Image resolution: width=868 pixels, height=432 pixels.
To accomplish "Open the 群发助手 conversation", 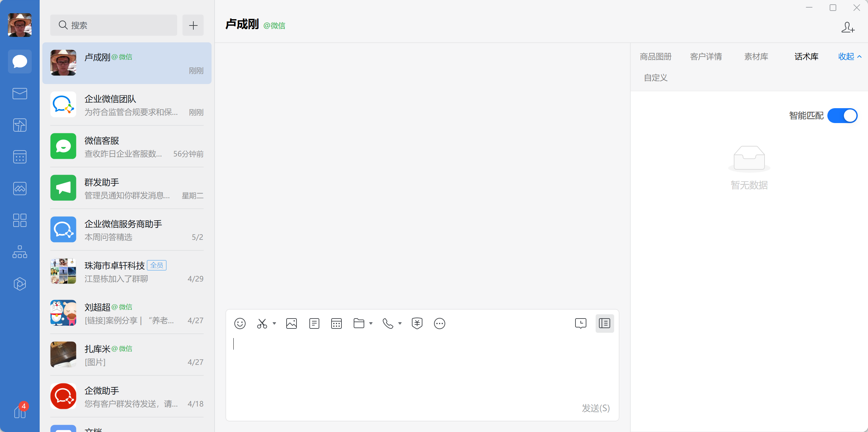I will [x=127, y=188].
